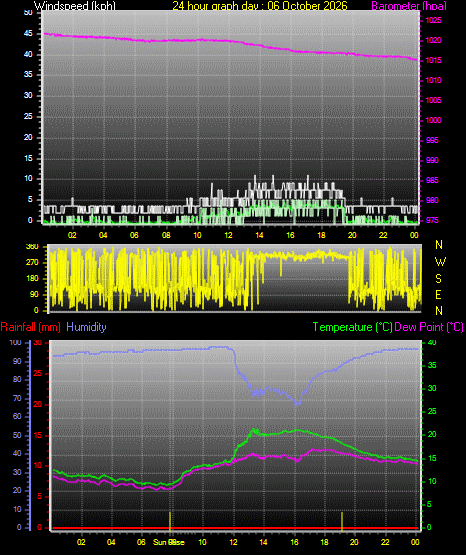The image size is (466, 555).
Task: Click barometer scale value 980
Action: (432, 200)
